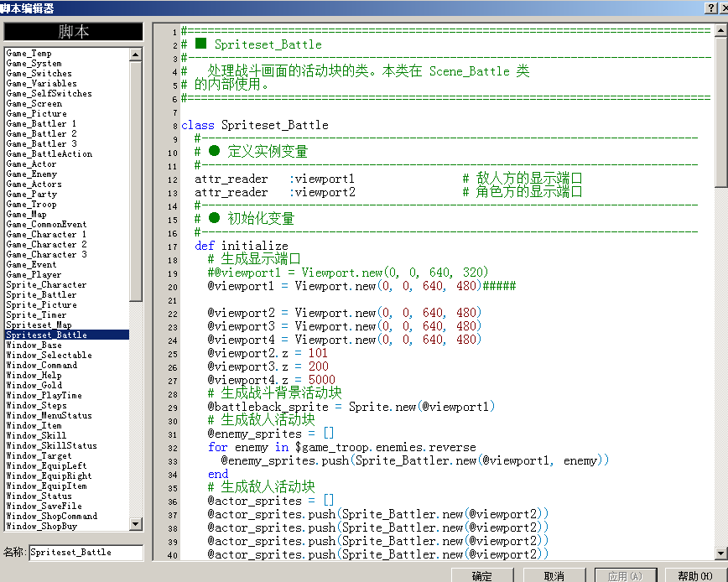Screen dimensions: 728x582
Task: Click the 'def initialize' code line
Action: (242, 246)
